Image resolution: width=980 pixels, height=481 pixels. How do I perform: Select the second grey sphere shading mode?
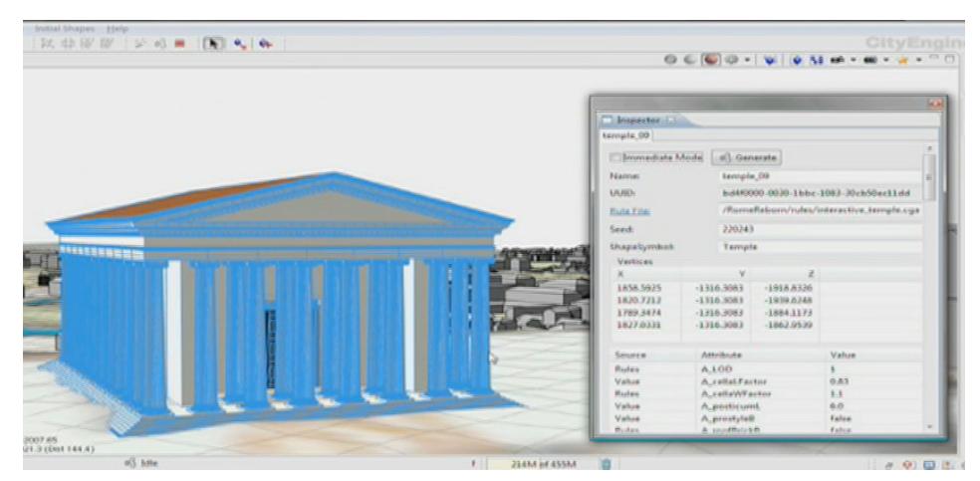[x=690, y=60]
